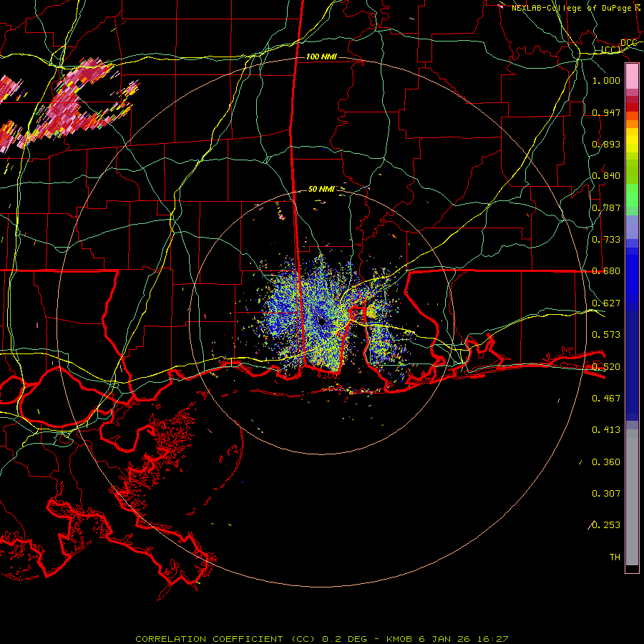Click the 0.573 scale label
The height and width of the screenshot is (644, 644).
pos(606,335)
